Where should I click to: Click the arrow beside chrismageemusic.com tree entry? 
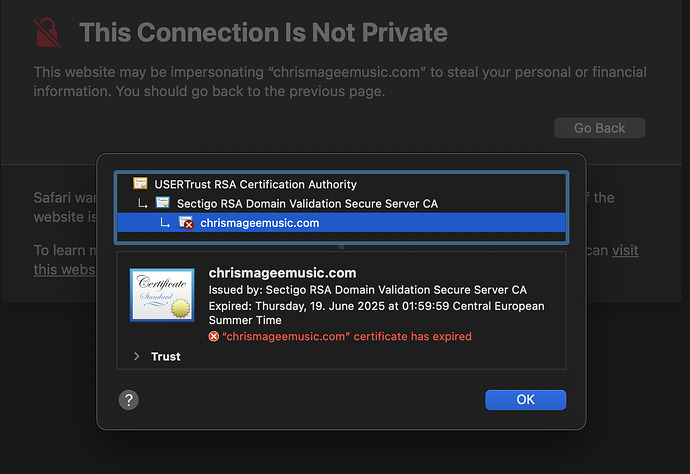click(x=165, y=223)
